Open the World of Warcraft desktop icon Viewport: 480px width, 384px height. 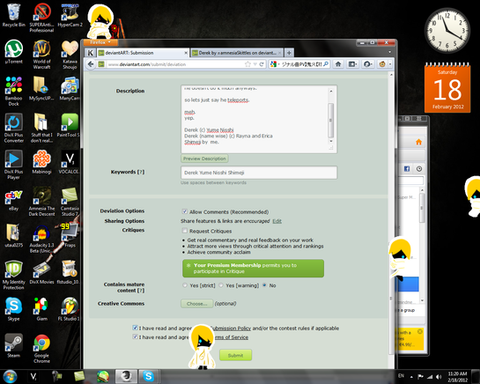(x=42, y=54)
